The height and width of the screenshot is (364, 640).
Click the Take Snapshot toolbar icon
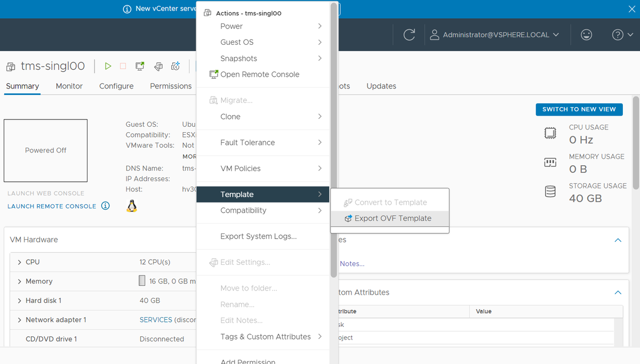(x=175, y=66)
